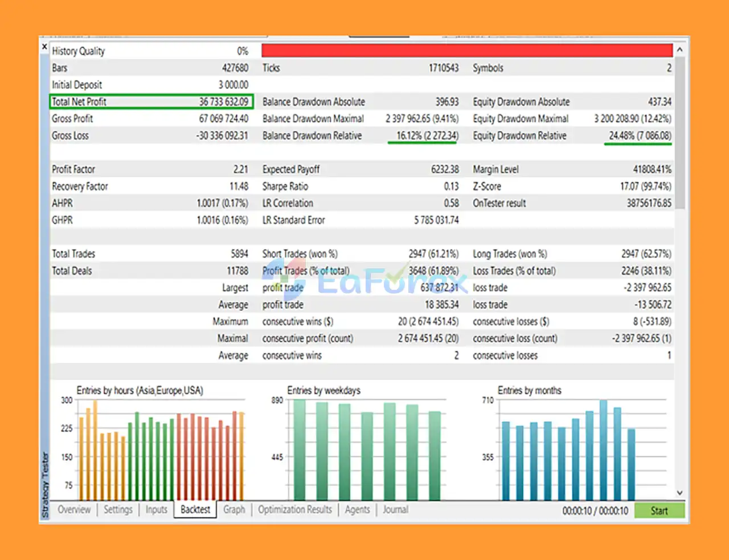Click the scroll down arrow in the report
Viewport: 729px width, 560px height.
click(679, 493)
